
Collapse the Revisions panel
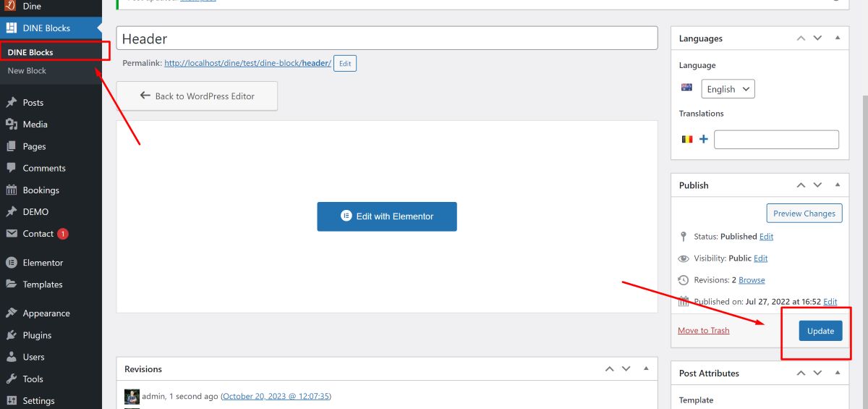tap(647, 368)
